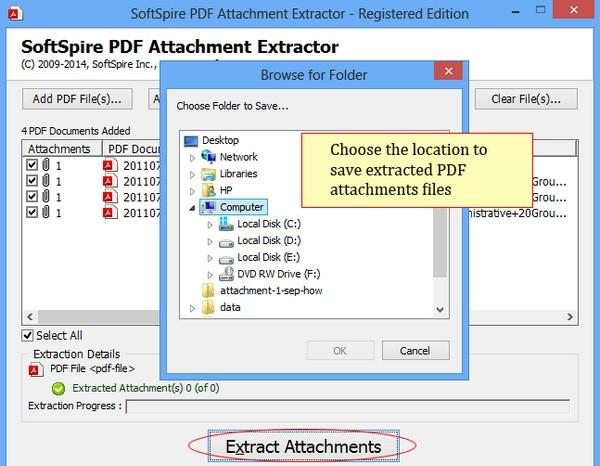Click the DVD RW Drive (F:) icon
Screen dimensions: 600x466
226,274
